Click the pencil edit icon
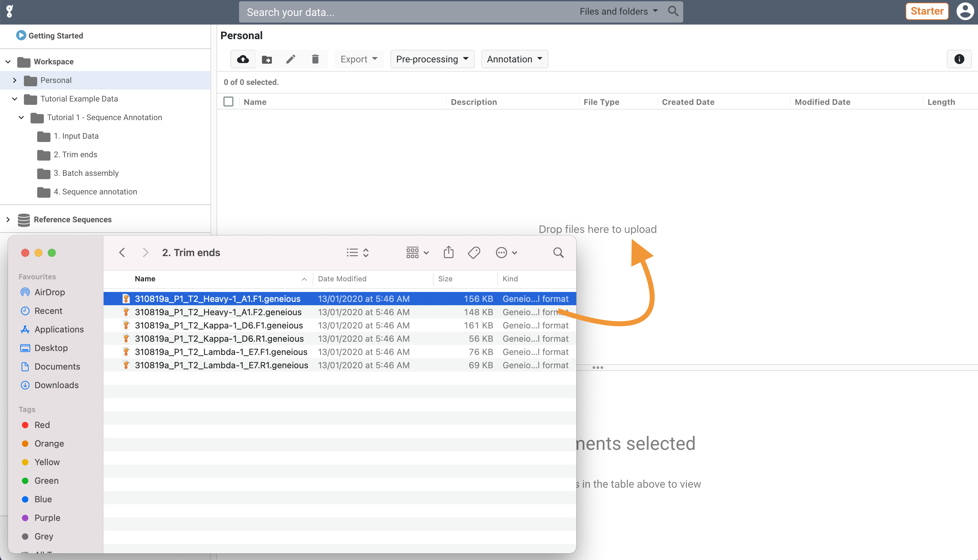978x560 pixels. 291,59
